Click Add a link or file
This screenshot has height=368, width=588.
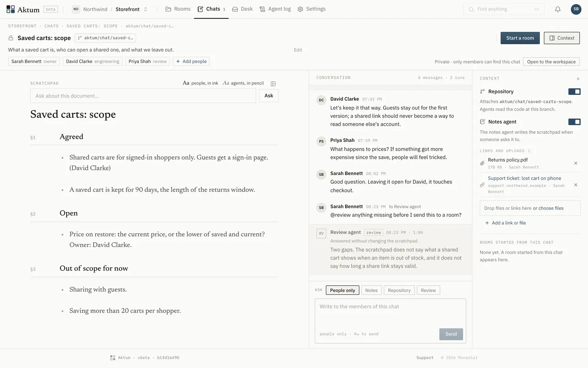coord(506,223)
